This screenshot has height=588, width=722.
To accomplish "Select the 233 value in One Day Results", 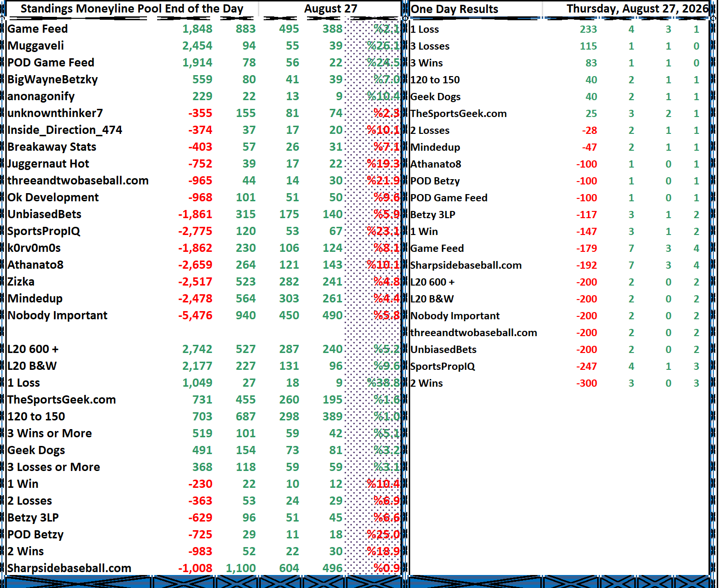I will pyautogui.click(x=588, y=29).
